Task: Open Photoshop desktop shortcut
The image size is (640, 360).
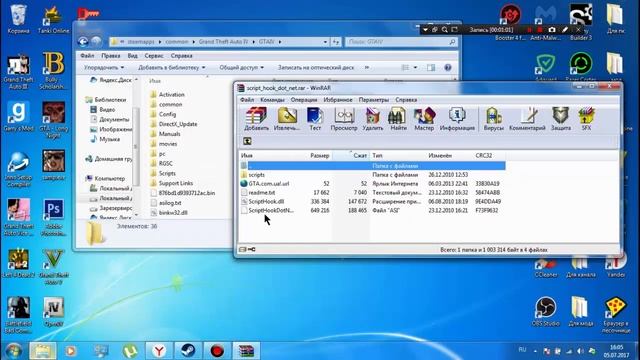Action: (x=53, y=218)
